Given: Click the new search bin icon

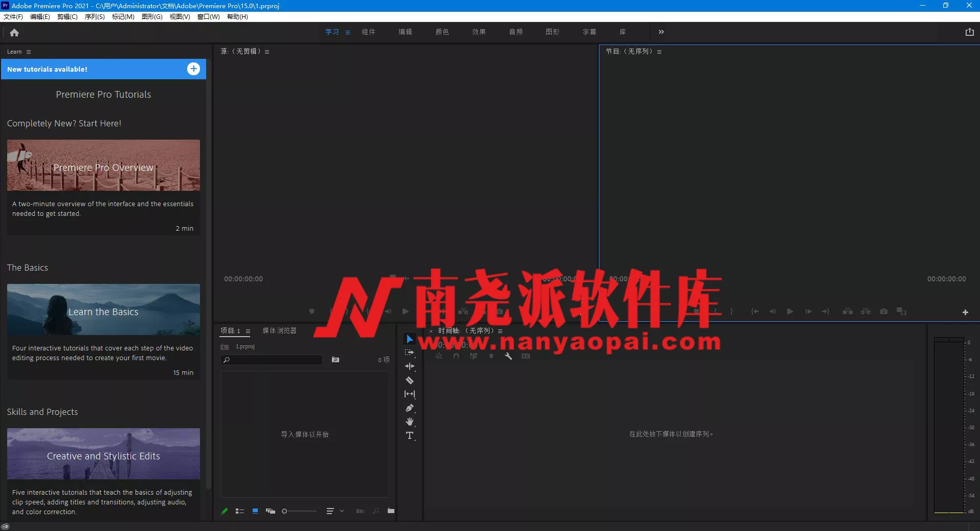Looking at the screenshot, I should 336,360.
